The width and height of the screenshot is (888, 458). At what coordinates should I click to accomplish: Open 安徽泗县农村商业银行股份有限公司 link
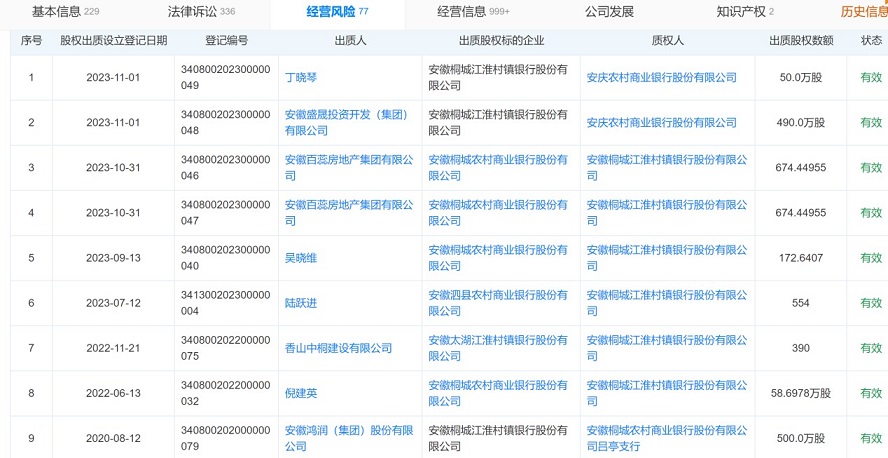498,303
